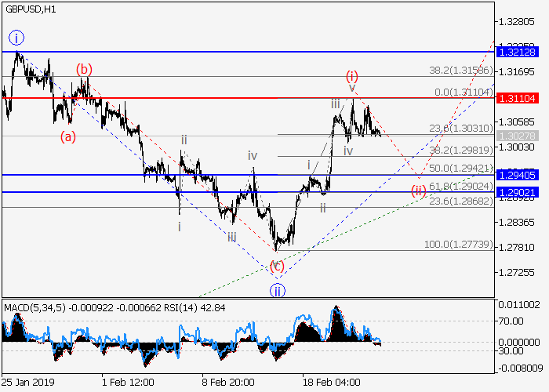This screenshot has height=392, width=549.
Task: Select the red (i) wave label at peak
Action: point(352,76)
